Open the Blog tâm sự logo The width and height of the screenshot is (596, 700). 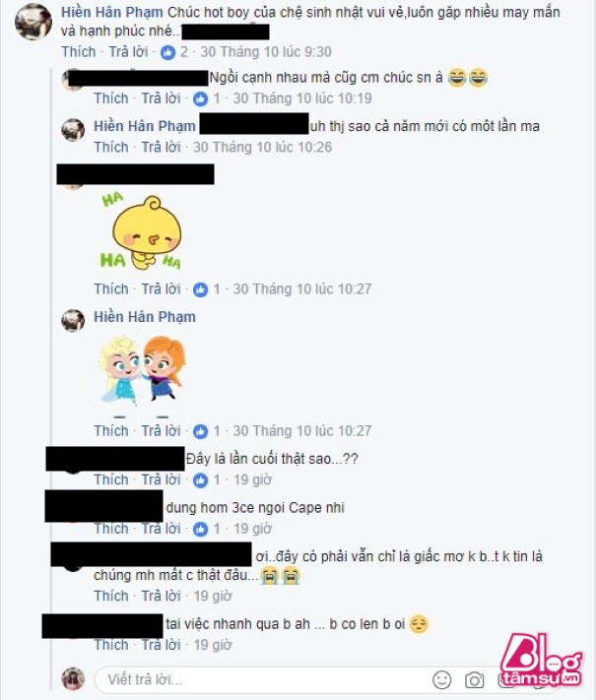pos(541,661)
